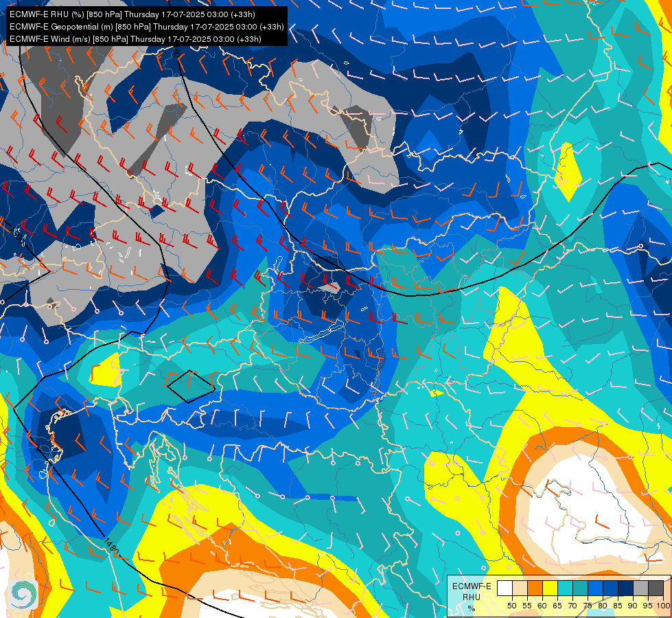Click the 65 value on the legend scale
Image resolution: width=672 pixels, height=618 pixels.
pos(557,606)
